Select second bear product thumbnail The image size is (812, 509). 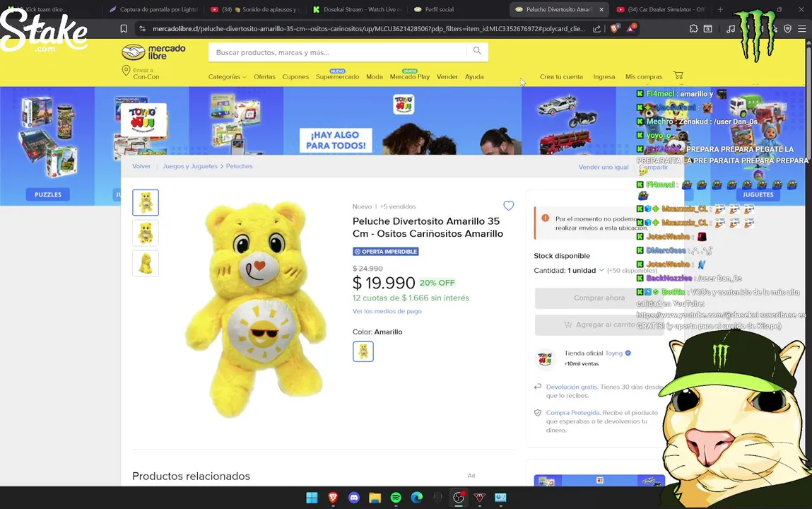tap(146, 233)
